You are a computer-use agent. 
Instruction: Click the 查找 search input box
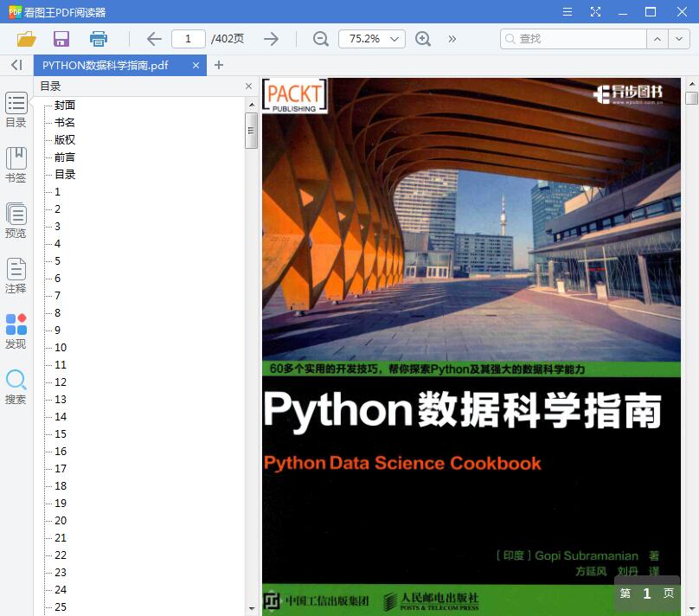574,39
